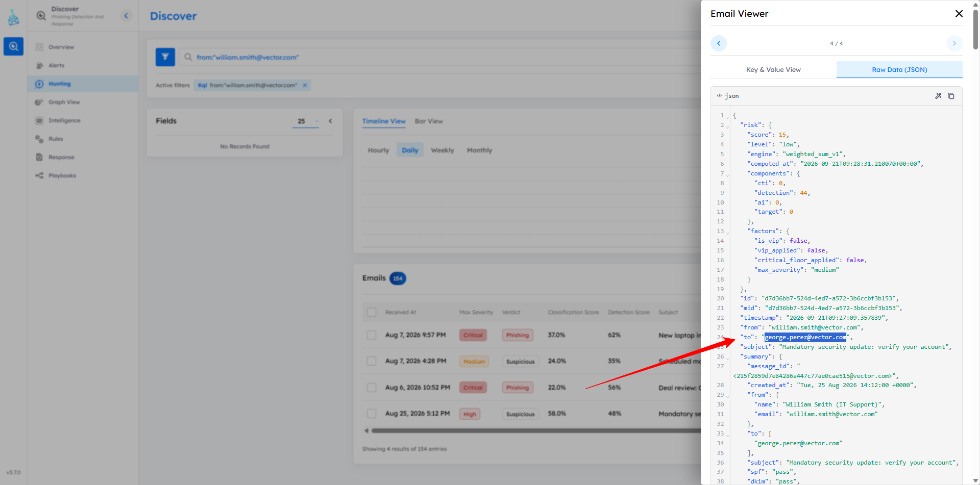The height and width of the screenshot is (485, 980).
Task: Click the emails table horizontal scrollbar
Action: pyautogui.click(x=536, y=431)
